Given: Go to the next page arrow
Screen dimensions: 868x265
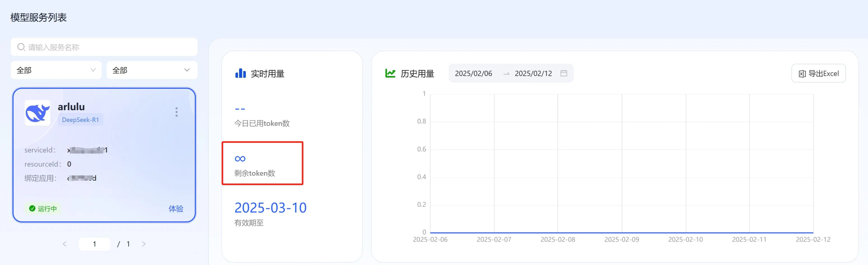Looking at the screenshot, I should [x=144, y=244].
